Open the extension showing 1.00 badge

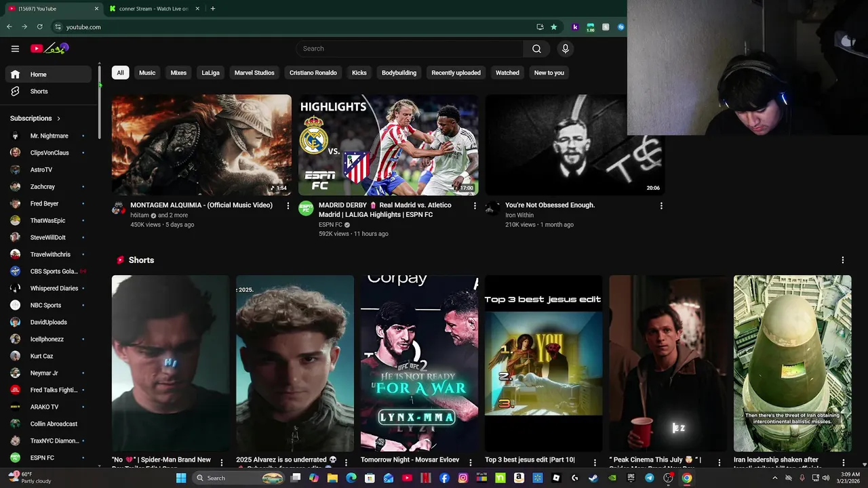[x=590, y=27]
